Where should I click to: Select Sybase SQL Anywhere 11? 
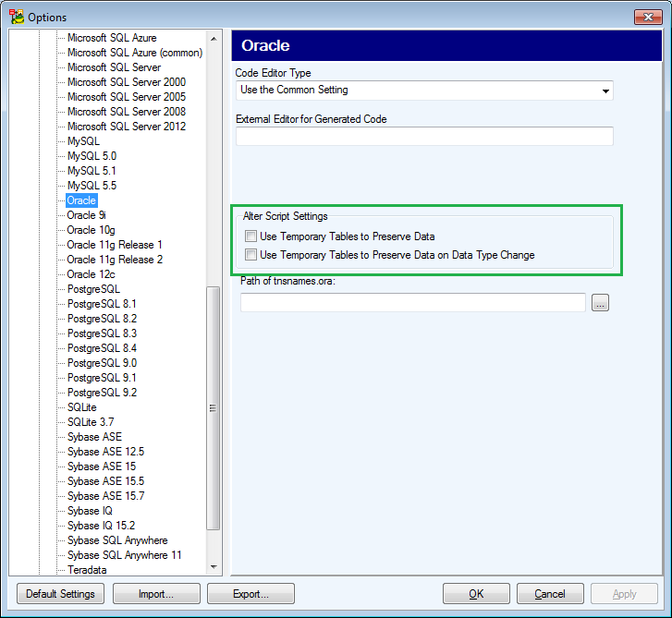[x=124, y=555]
